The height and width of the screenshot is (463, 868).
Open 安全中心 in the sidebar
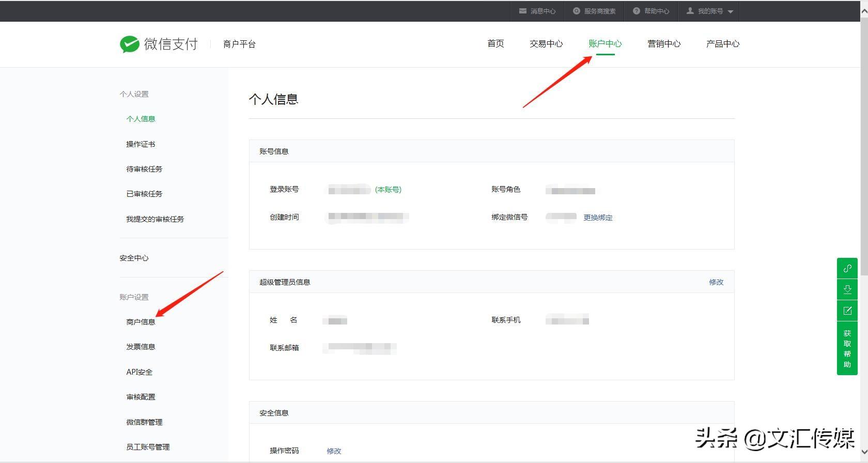pos(134,258)
